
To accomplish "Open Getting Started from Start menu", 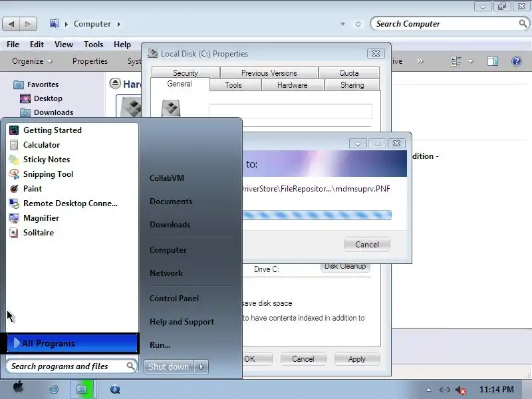I will click(53, 130).
